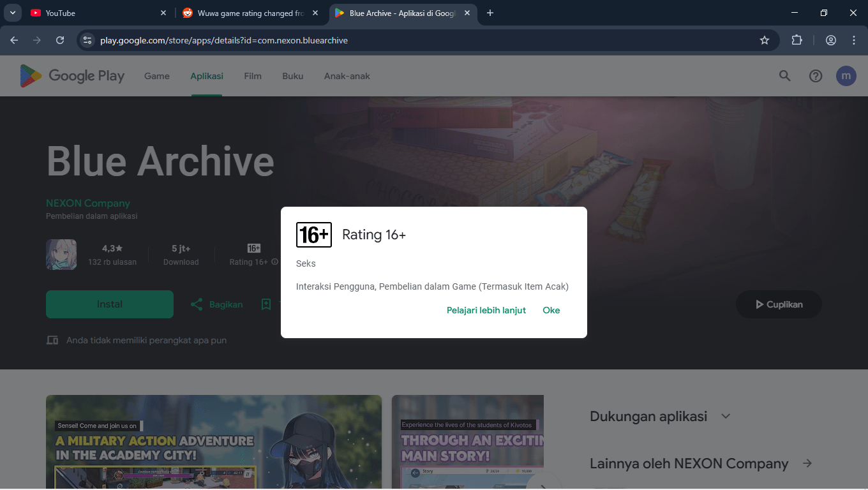Click the 5 jt+ download count

pyautogui.click(x=181, y=248)
